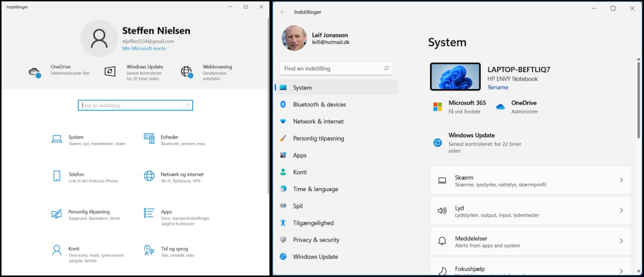Open Min Microsoft-konto link
This screenshot has height=277, width=644.
pyautogui.click(x=144, y=48)
